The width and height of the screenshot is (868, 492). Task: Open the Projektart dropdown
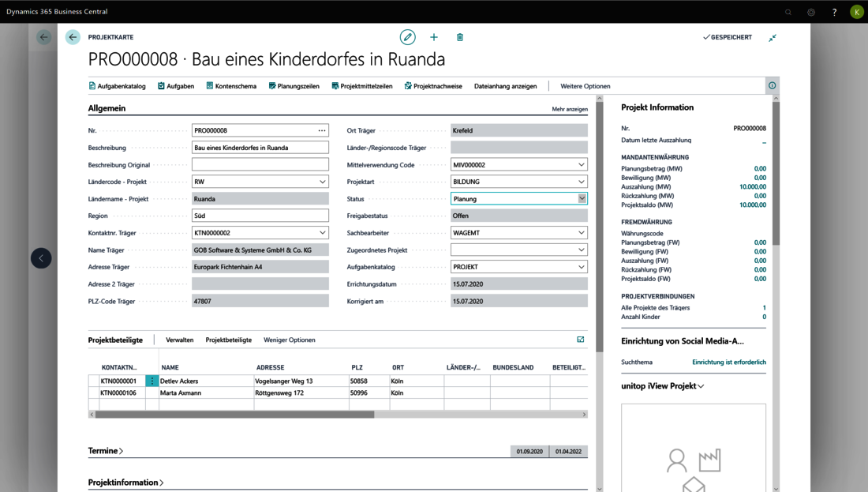(x=582, y=182)
